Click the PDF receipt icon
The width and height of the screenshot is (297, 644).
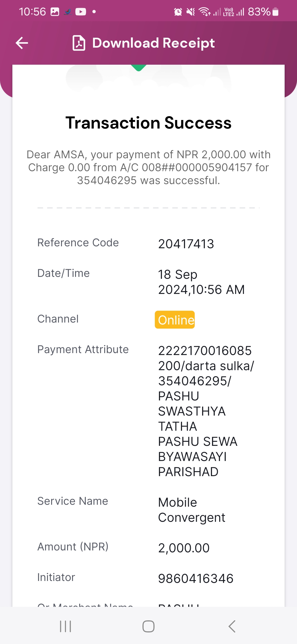(x=79, y=43)
